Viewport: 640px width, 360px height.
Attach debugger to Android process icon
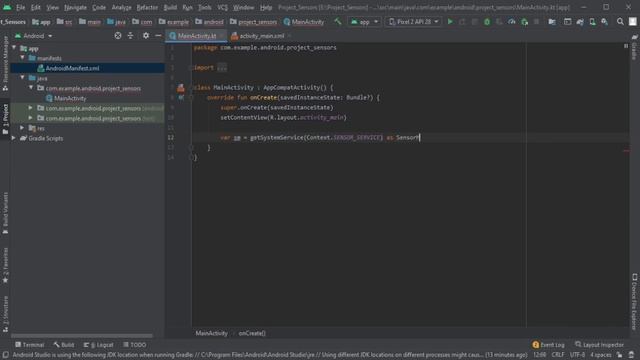(524, 22)
